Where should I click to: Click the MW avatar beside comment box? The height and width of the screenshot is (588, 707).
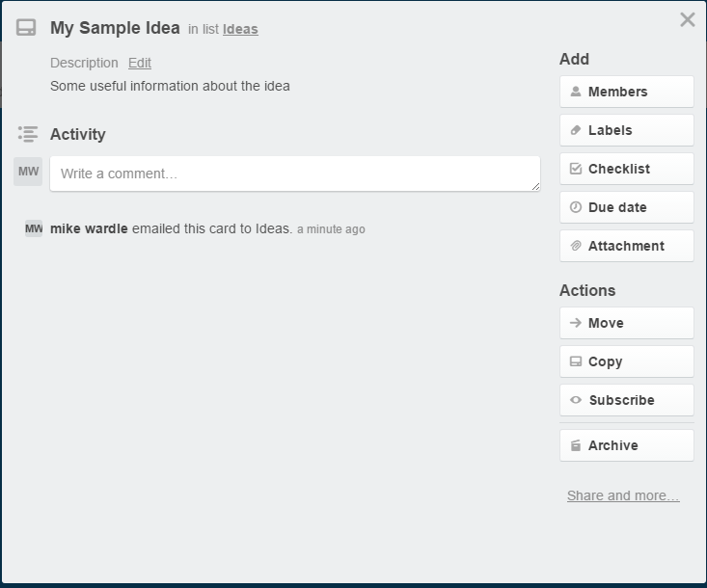[28, 172]
